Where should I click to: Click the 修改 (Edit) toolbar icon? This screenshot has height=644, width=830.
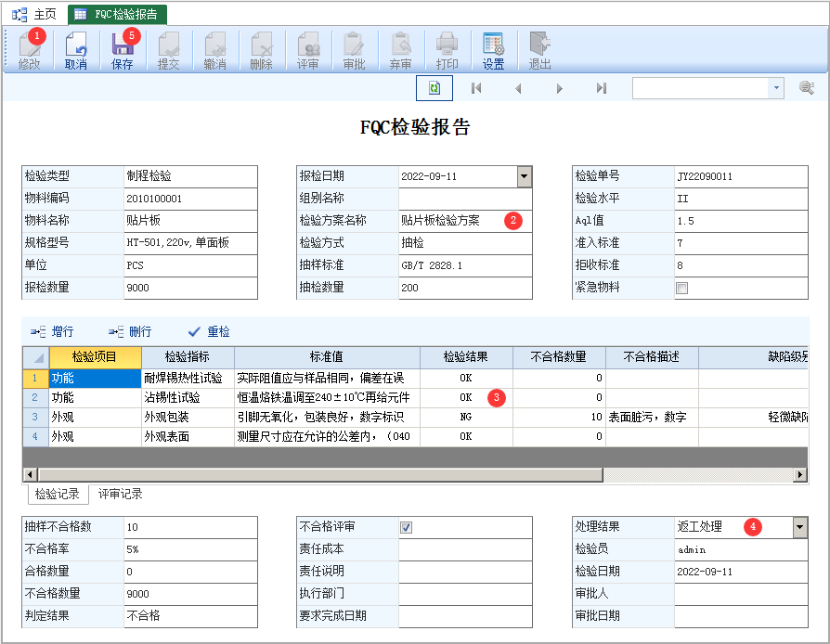[29, 49]
